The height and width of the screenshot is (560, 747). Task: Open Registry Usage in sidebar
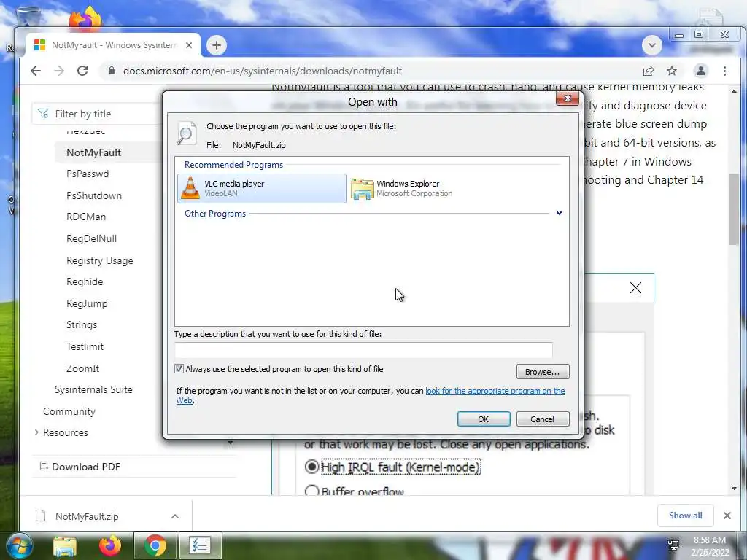tap(99, 260)
